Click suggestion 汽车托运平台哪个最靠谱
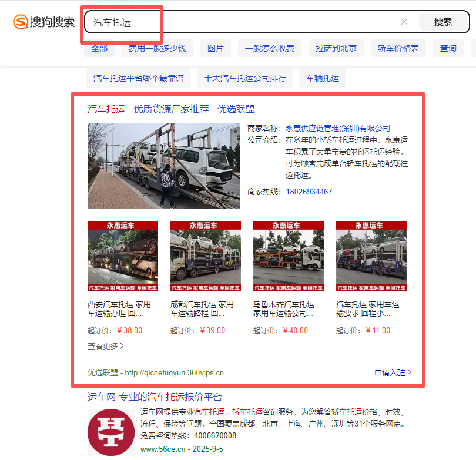The image size is (476, 460). click(x=139, y=78)
